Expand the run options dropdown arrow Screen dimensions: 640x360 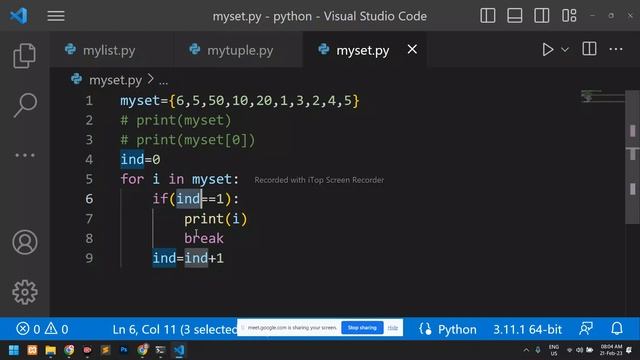[565, 50]
